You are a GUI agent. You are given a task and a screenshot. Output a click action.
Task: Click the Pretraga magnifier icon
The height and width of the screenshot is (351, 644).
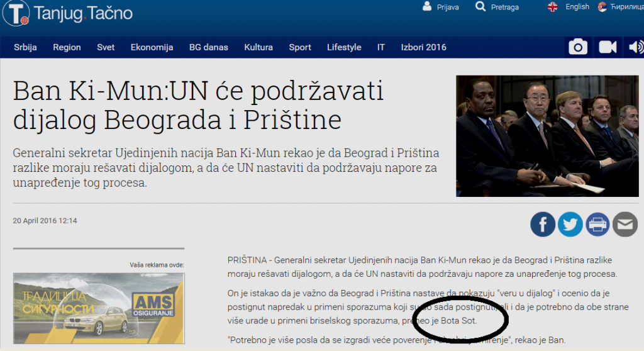coord(480,7)
